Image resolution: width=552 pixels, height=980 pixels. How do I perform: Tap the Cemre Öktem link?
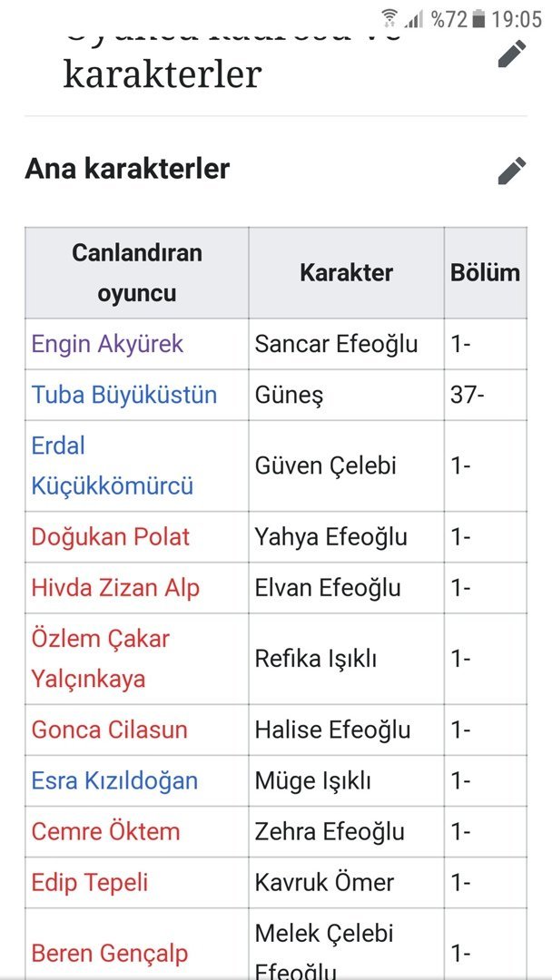pyautogui.click(x=105, y=831)
